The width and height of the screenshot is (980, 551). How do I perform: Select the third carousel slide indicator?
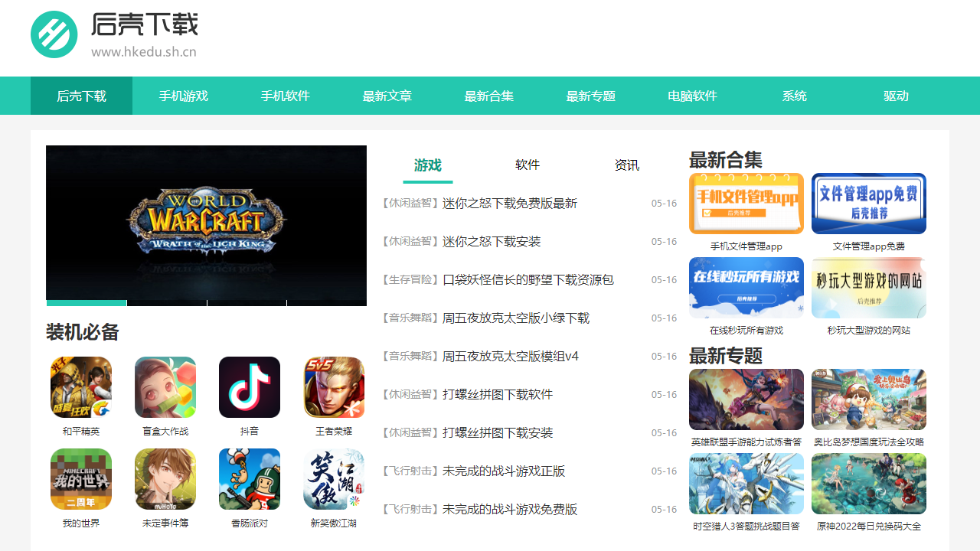click(247, 303)
